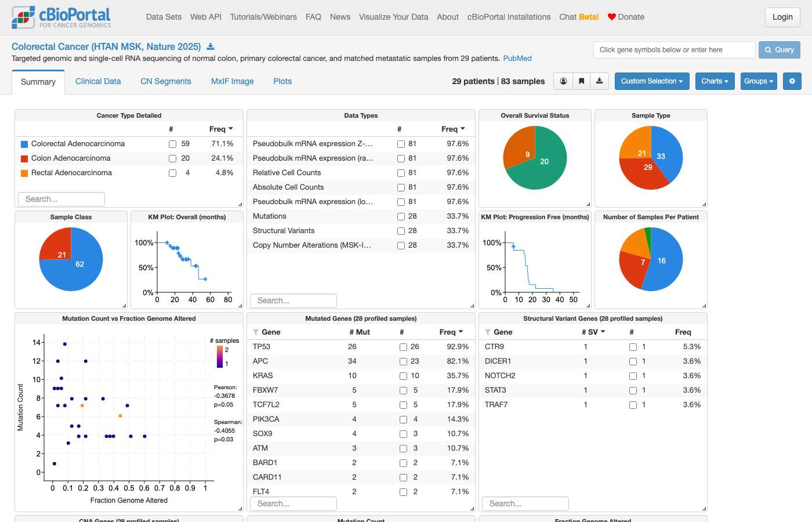Click the blue Colorectal Adenocarcinoma color swatch

pos(24,144)
